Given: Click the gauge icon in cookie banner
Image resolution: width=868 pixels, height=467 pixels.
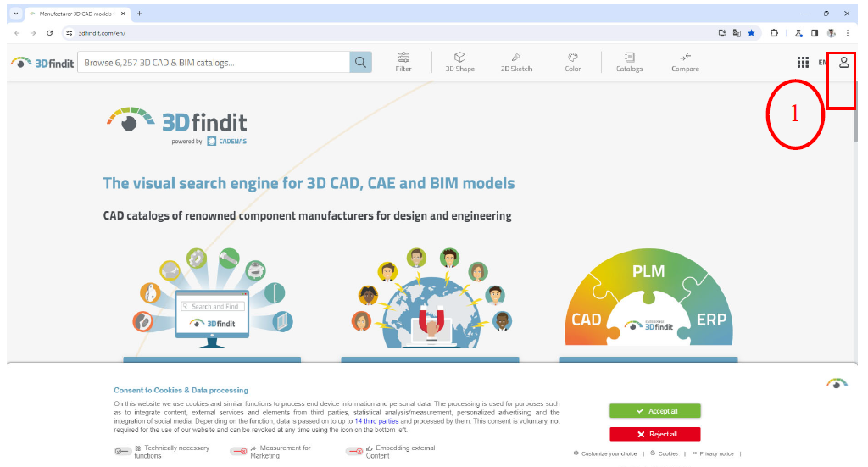Looking at the screenshot, I should coord(837,383).
